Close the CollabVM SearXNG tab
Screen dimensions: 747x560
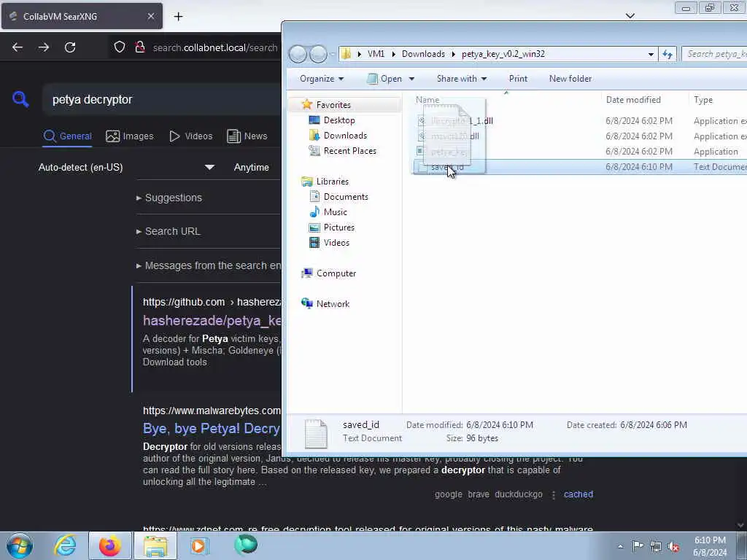click(x=150, y=16)
